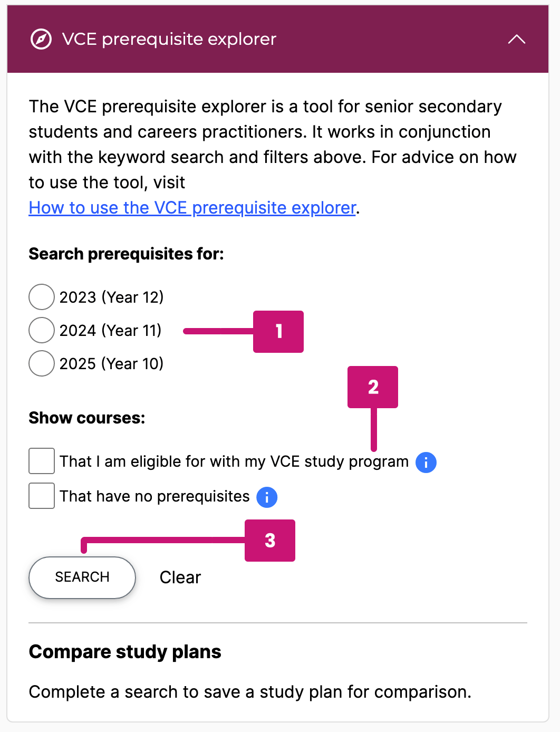
Task: Select the 2024 (Year 11) radio button
Action: click(41, 330)
